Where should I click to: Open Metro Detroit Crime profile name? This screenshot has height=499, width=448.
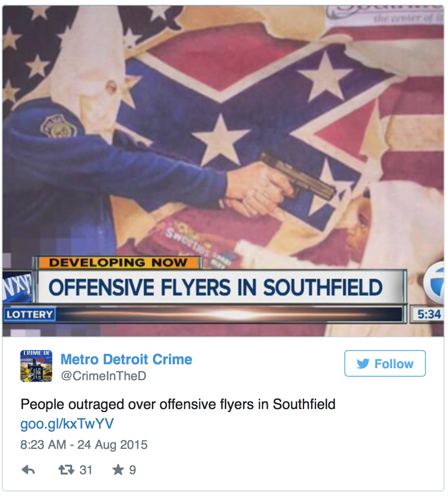pyautogui.click(x=126, y=359)
